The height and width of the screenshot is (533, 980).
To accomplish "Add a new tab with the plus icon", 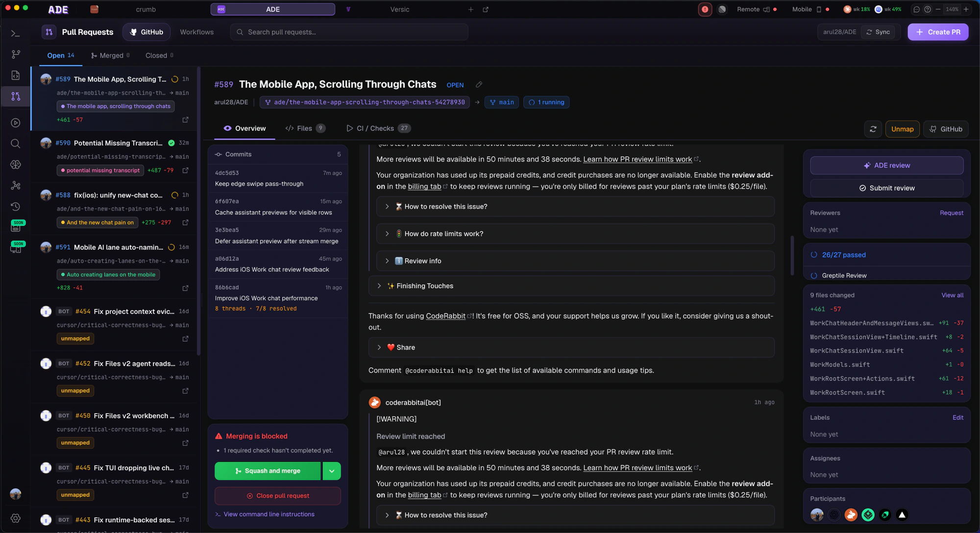I will click(x=470, y=9).
